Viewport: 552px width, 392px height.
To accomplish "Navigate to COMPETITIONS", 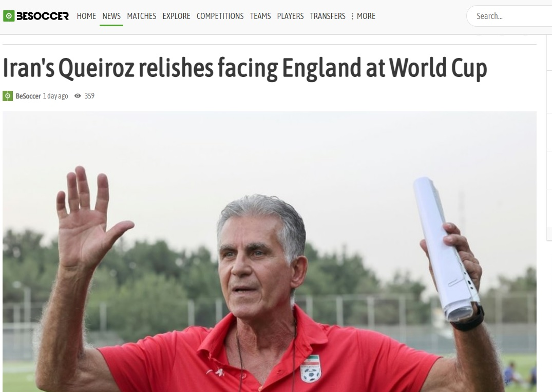I will [x=220, y=16].
